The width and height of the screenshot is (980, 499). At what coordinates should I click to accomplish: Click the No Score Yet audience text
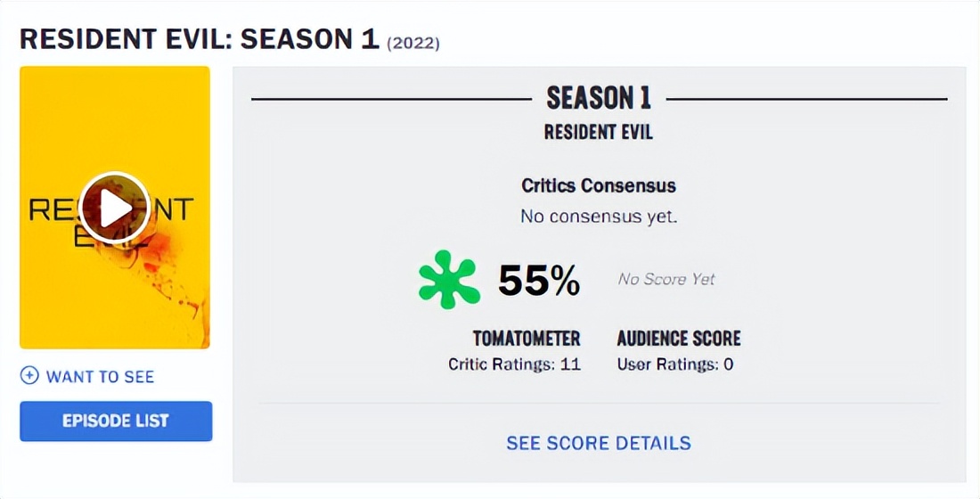coord(666,280)
